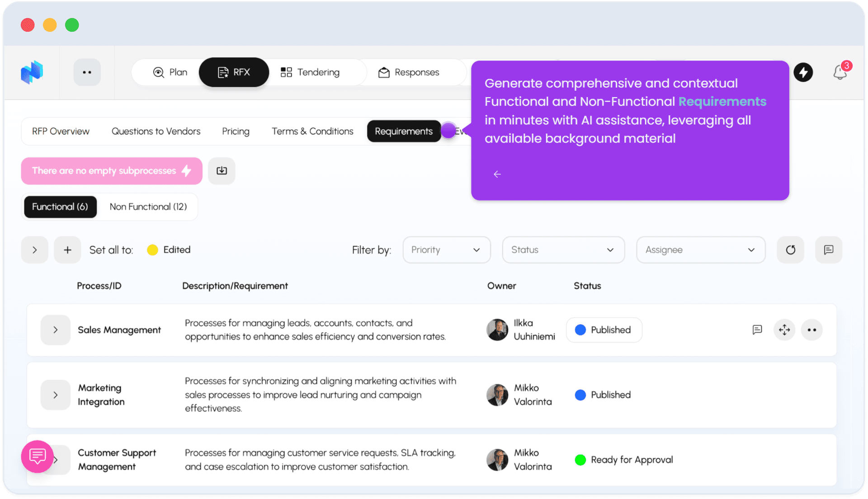Click Published status in Marketing Integration row
Viewport: 868px width, 499px height.
(x=603, y=395)
